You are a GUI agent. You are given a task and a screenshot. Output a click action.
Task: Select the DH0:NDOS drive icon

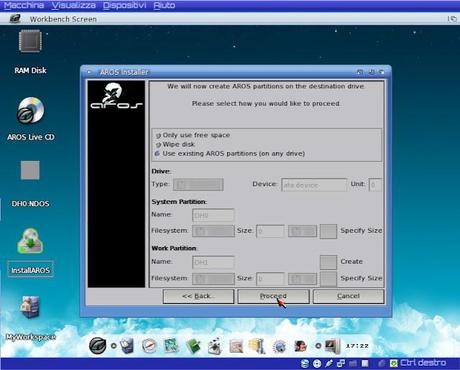click(30, 170)
